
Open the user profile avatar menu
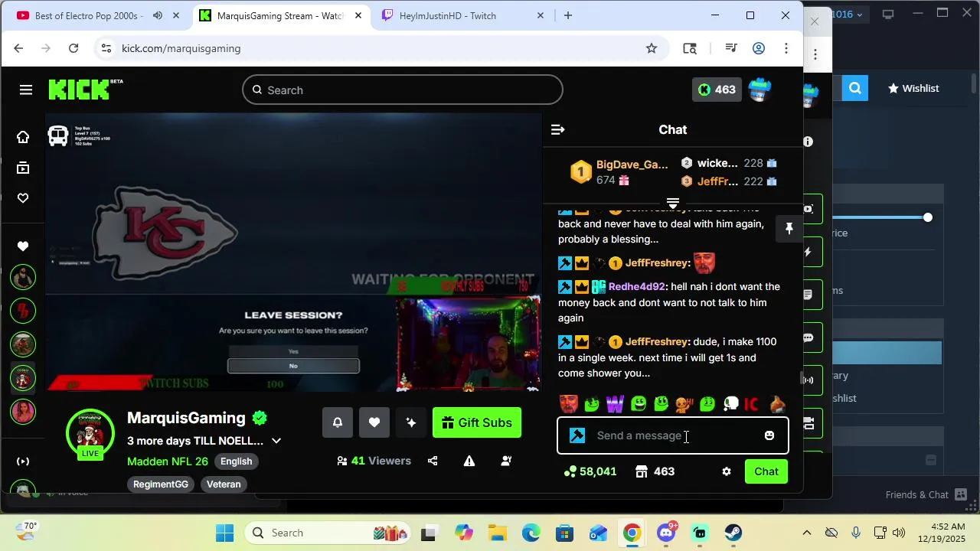point(759,90)
